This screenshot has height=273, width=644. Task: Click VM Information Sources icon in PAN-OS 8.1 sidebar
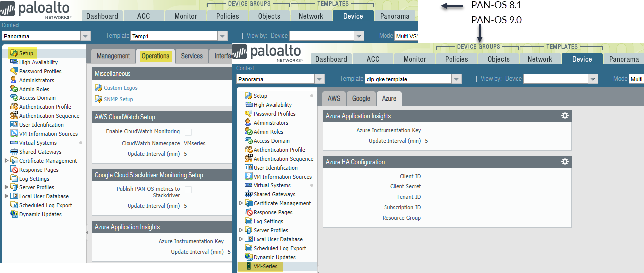(14, 134)
